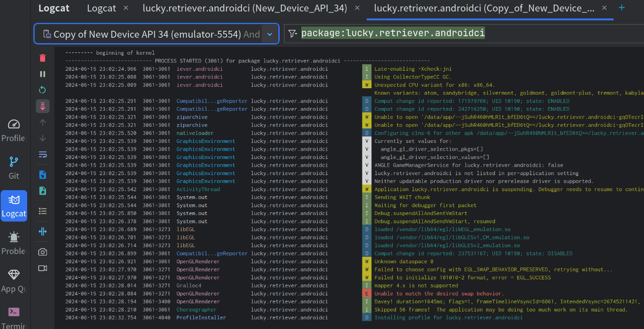Select the split panels icon
This screenshot has width=644, height=329.
tap(42, 232)
